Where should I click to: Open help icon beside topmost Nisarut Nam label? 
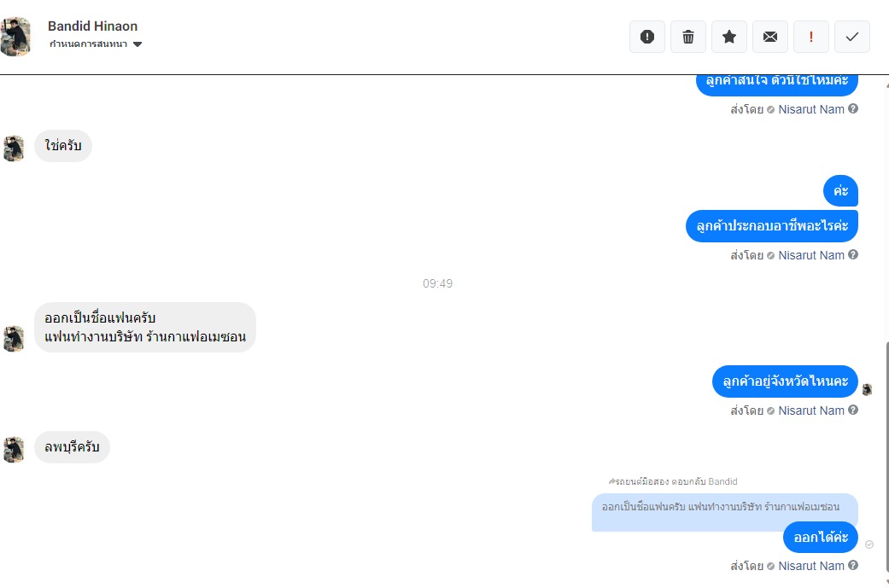click(x=853, y=108)
